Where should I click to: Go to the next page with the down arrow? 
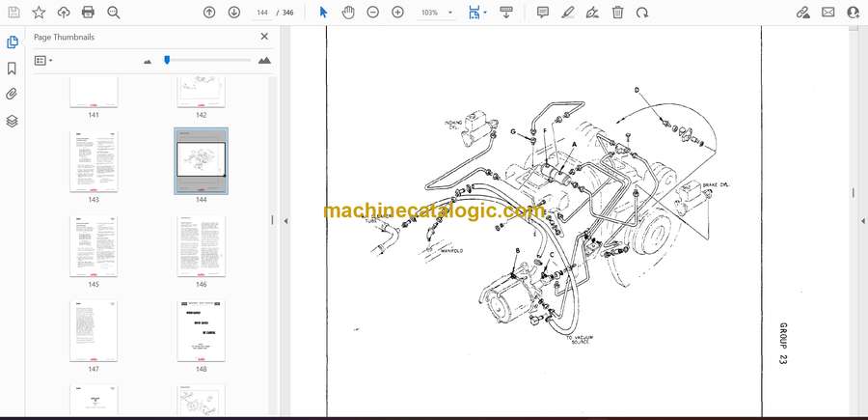234,13
